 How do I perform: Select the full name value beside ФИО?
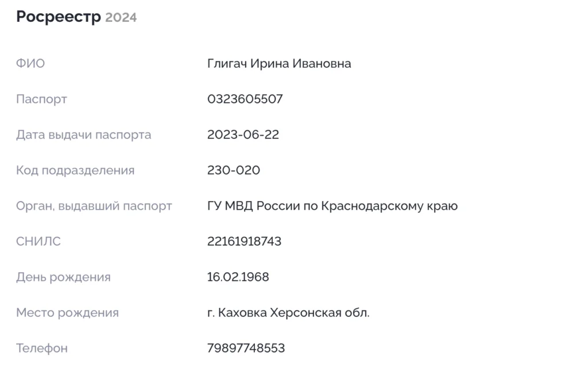point(279,63)
